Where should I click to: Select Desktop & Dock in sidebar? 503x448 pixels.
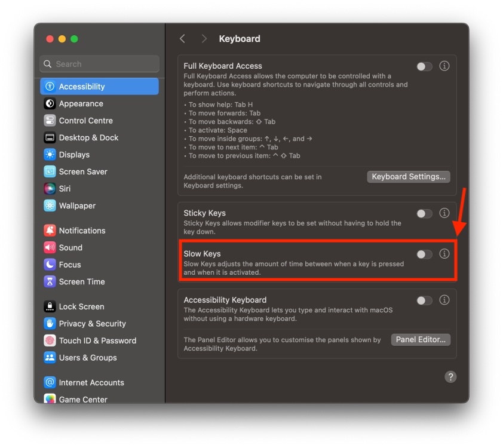point(99,137)
